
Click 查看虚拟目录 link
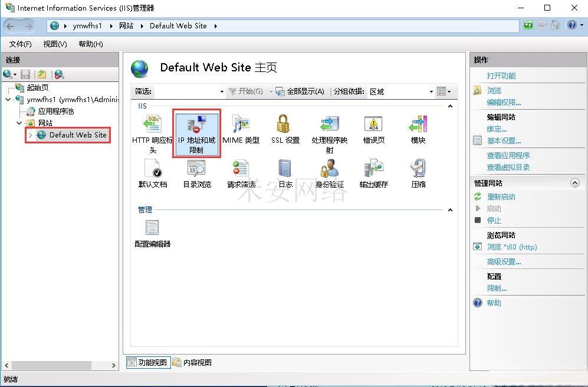click(x=508, y=168)
